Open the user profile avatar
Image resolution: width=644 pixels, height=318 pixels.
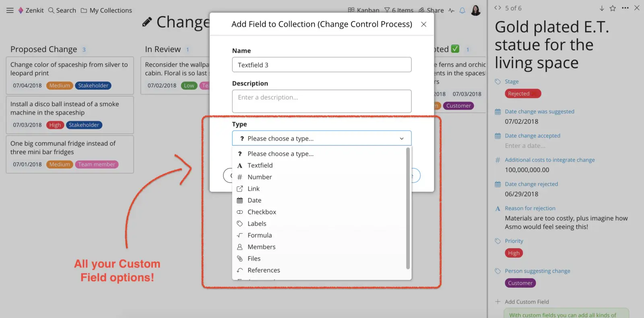476,10
